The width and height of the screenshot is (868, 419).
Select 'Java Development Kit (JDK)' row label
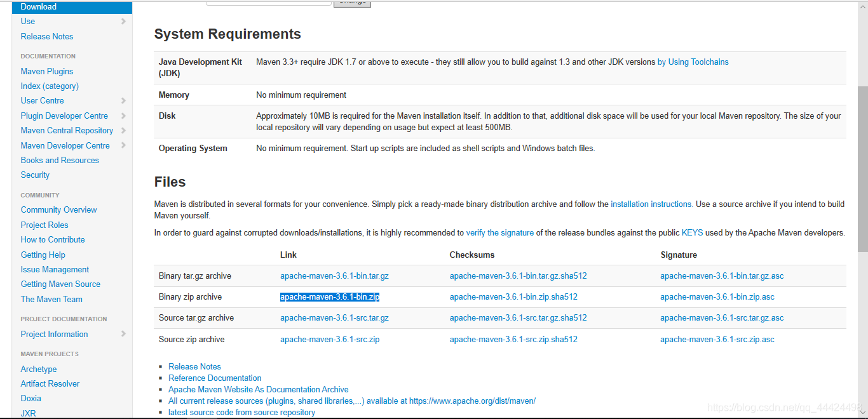[x=200, y=68]
